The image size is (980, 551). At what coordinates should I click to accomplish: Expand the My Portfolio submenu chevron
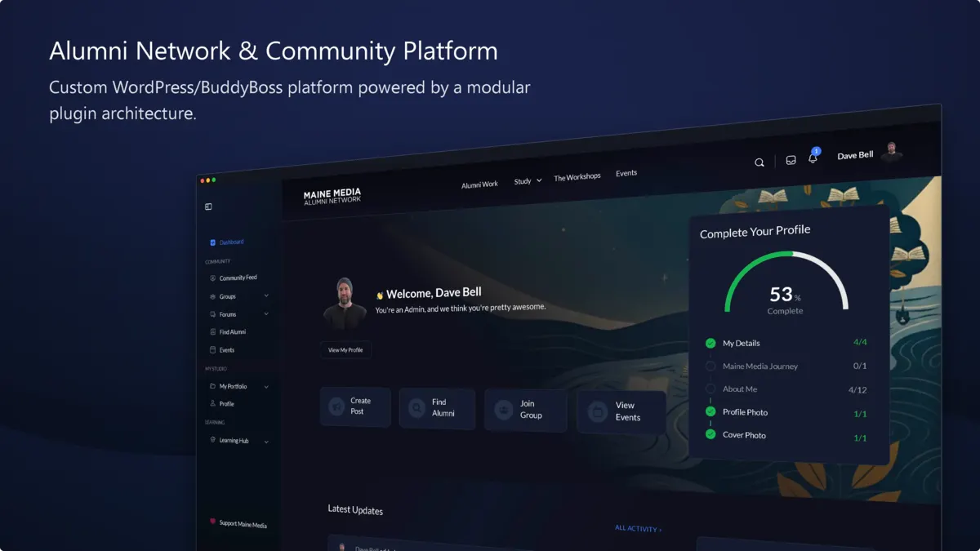coord(266,386)
